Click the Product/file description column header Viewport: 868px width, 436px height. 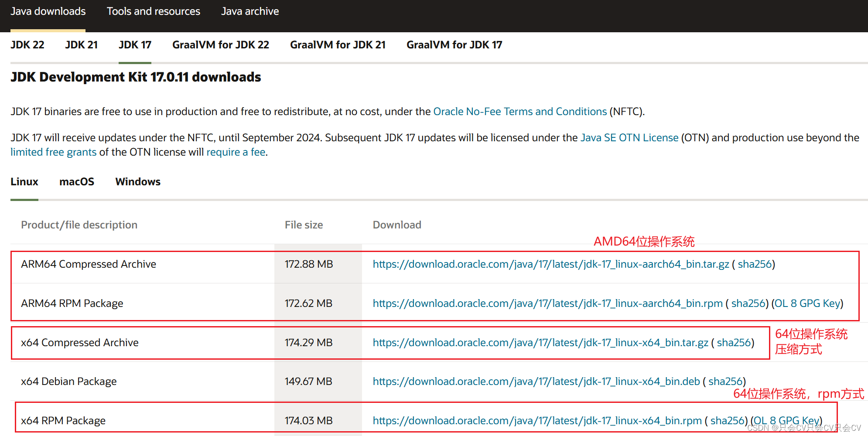79,225
